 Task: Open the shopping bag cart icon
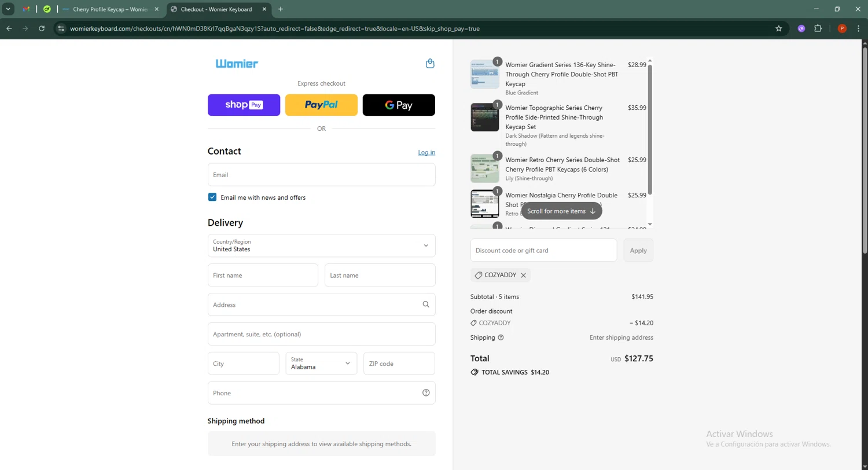point(430,64)
